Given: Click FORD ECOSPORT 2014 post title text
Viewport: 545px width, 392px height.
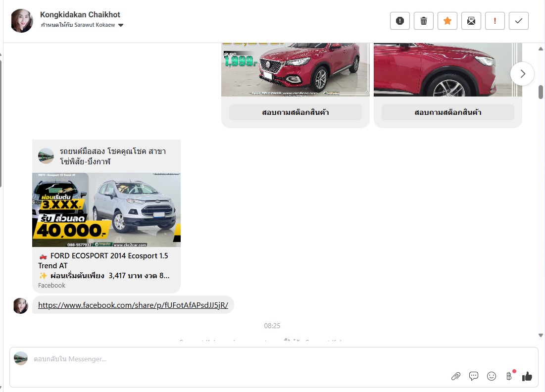Looking at the screenshot, I should pyautogui.click(x=103, y=261).
